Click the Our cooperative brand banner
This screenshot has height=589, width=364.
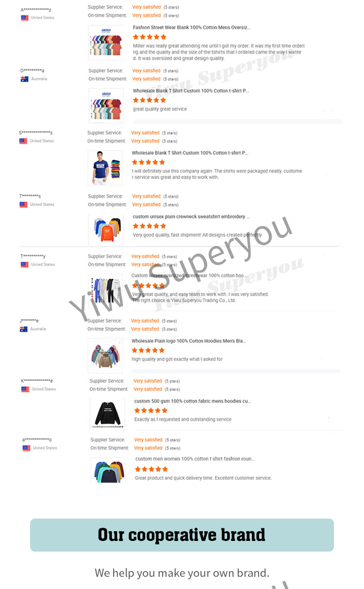click(x=182, y=535)
